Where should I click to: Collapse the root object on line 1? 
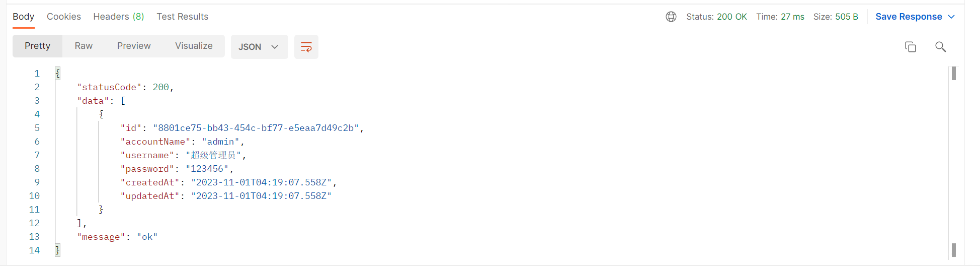pyautogui.click(x=58, y=74)
